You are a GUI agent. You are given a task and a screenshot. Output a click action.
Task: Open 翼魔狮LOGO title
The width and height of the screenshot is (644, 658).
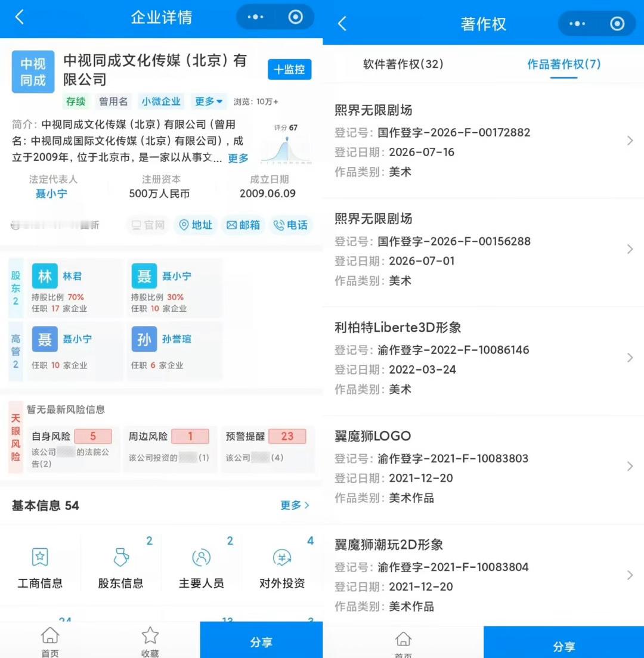(372, 436)
